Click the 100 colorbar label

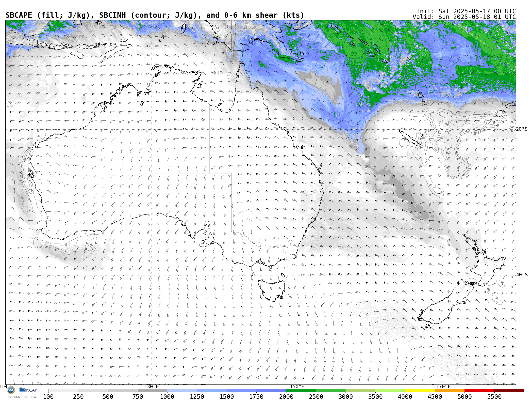point(48,397)
